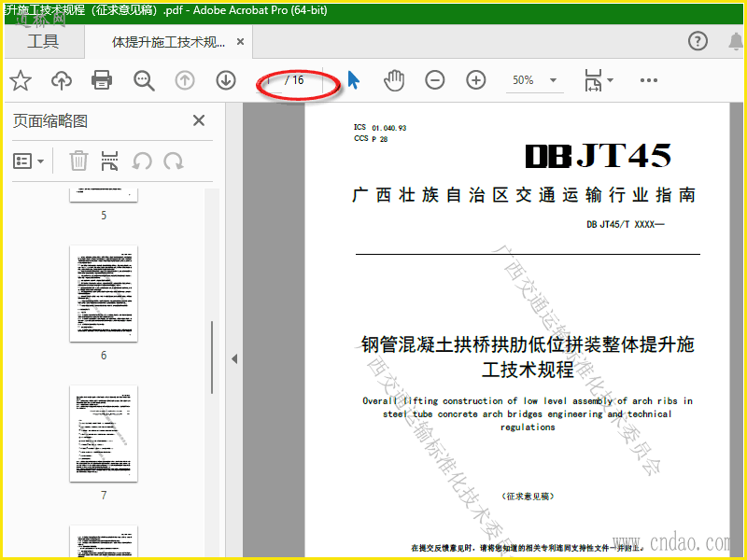Click the thumbnail label 7
This screenshot has width=747, height=560.
(x=104, y=496)
